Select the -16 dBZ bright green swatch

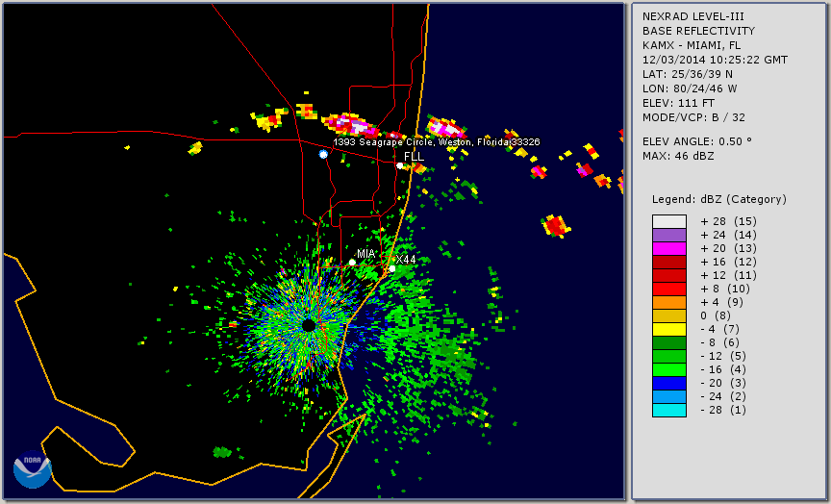click(668, 370)
